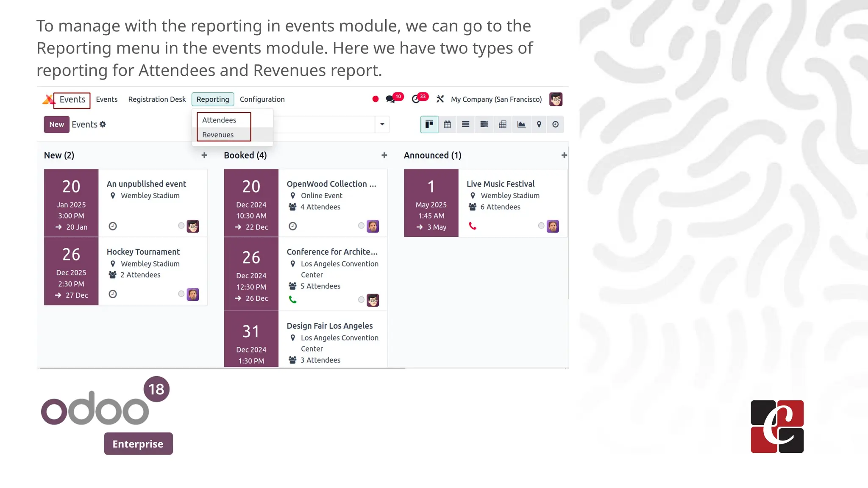
Task: Click 2 Attendees on Hockey Tournament
Action: tap(140, 275)
